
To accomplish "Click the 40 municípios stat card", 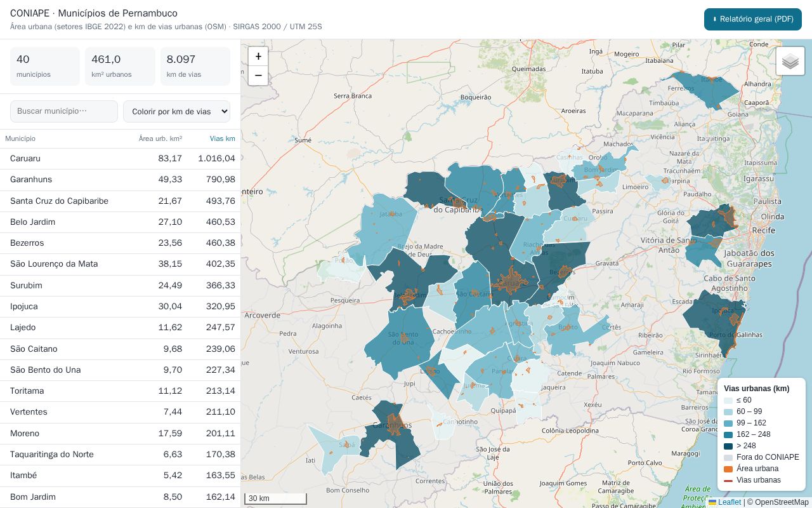I will 45,66.
